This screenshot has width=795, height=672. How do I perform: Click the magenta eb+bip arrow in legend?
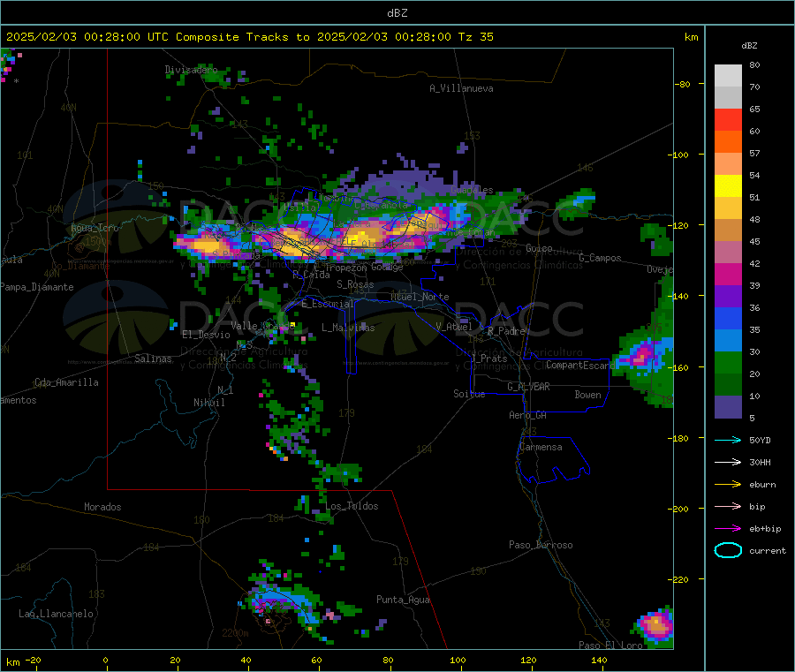(x=728, y=529)
